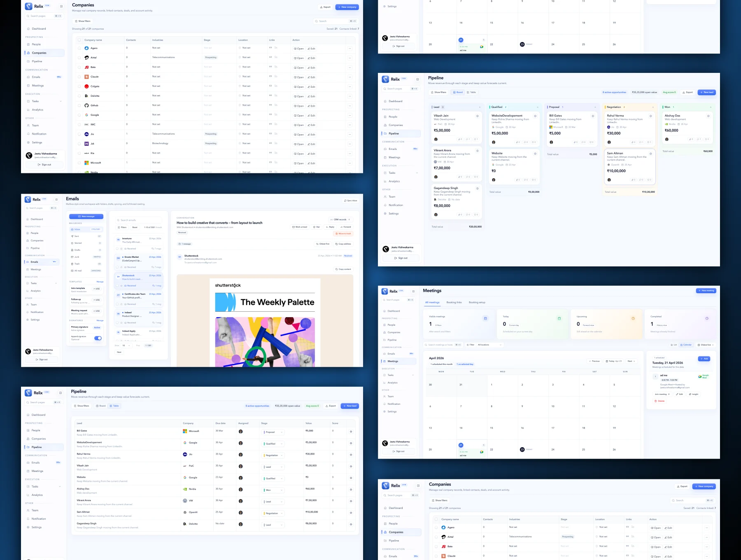The width and height of the screenshot is (741, 560).
Task: Check the Insertune email row checkbox
Action: click(x=117, y=249)
